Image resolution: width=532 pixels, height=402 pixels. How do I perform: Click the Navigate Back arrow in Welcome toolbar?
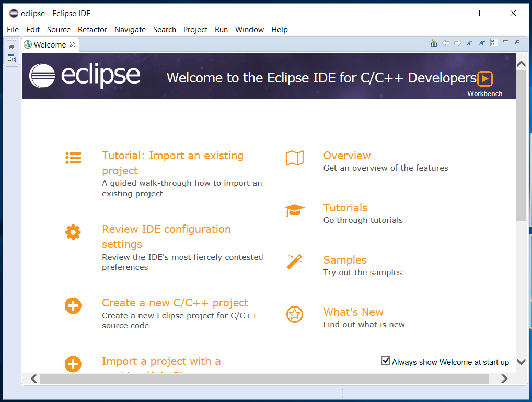pos(446,43)
